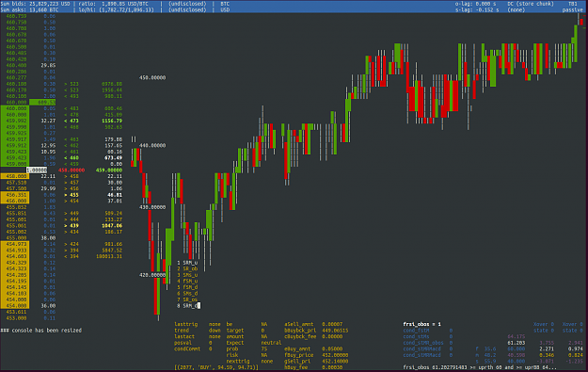Click the trend down value
588x372 pixels.
(x=215, y=331)
